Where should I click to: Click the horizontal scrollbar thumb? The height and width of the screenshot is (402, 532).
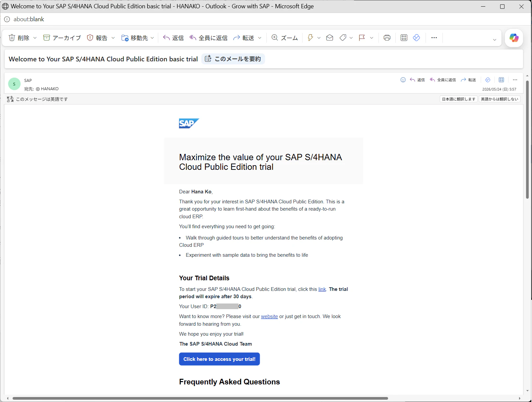tap(200, 398)
